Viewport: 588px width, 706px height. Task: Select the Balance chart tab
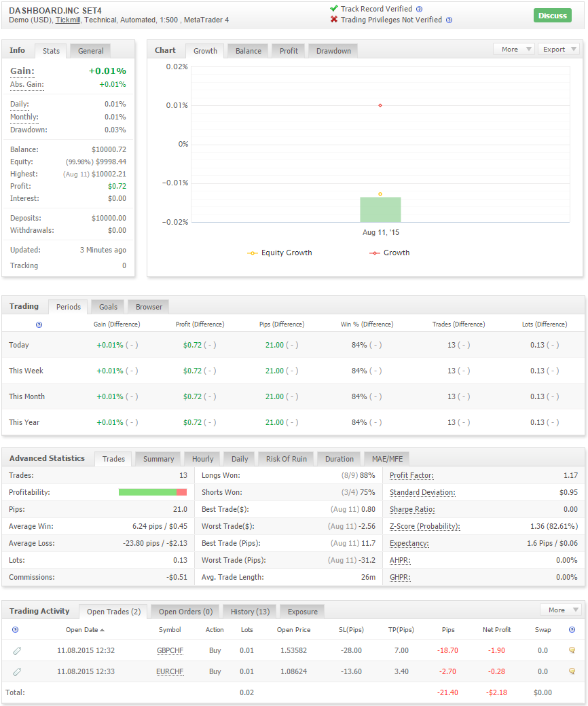(x=248, y=51)
